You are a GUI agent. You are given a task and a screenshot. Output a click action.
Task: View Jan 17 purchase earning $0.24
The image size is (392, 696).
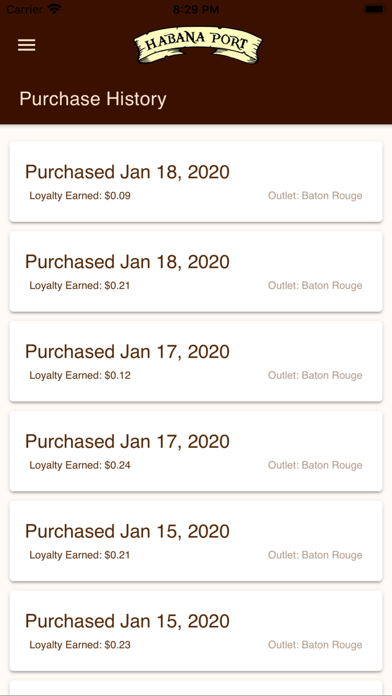(x=196, y=451)
